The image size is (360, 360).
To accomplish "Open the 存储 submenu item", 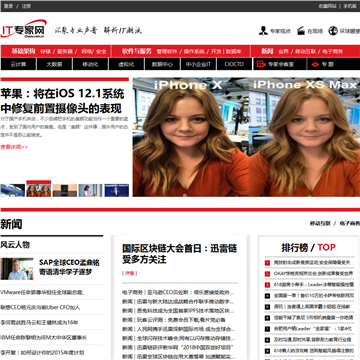I will [x=46, y=52].
